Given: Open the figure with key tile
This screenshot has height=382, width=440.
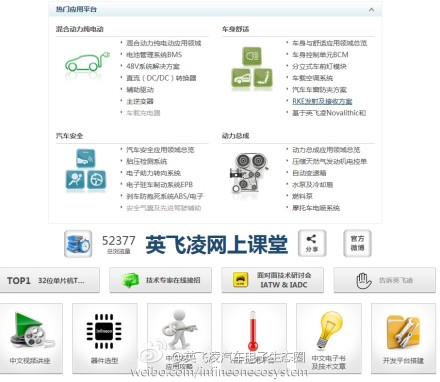Looking at the screenshot, I should (x=179, y=338).
